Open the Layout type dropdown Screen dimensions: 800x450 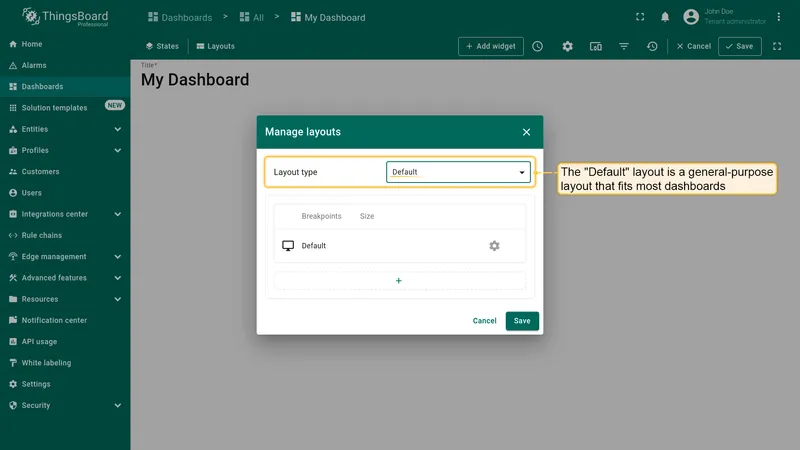point(458,172)
